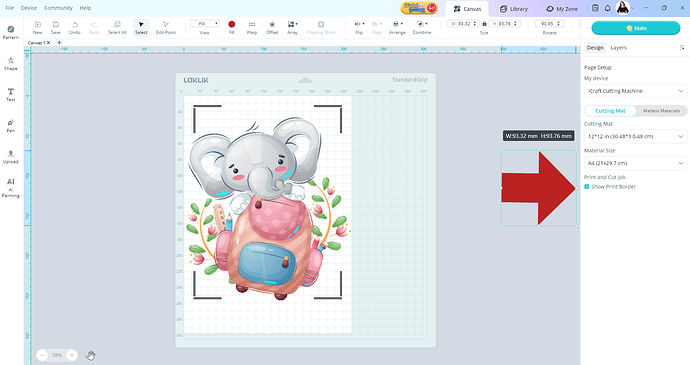Viewport: 690px width, 365px height.
Task: Select the Cutting Mat option
Action: point(610,111)
